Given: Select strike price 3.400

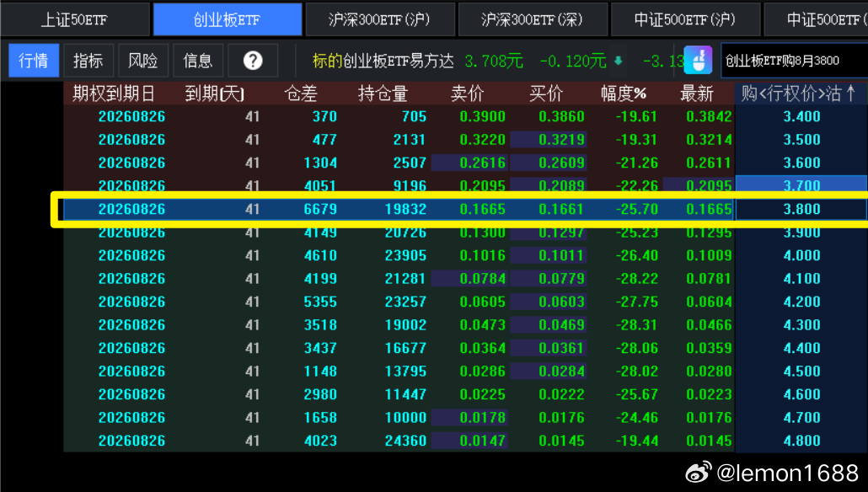Looking at the screenshot, I should click(801, 117).
